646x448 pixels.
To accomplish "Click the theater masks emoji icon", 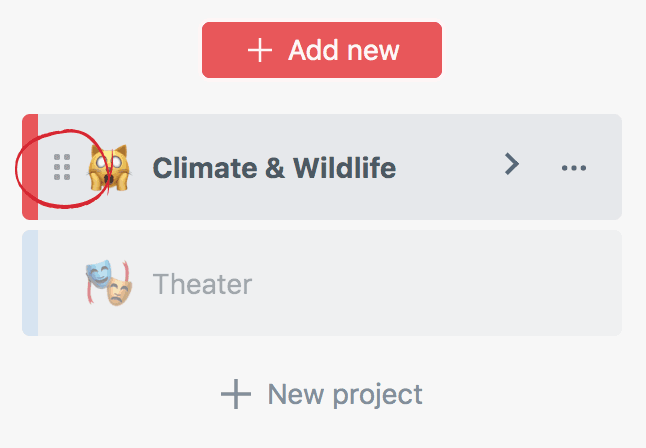I will coord(108,283).
